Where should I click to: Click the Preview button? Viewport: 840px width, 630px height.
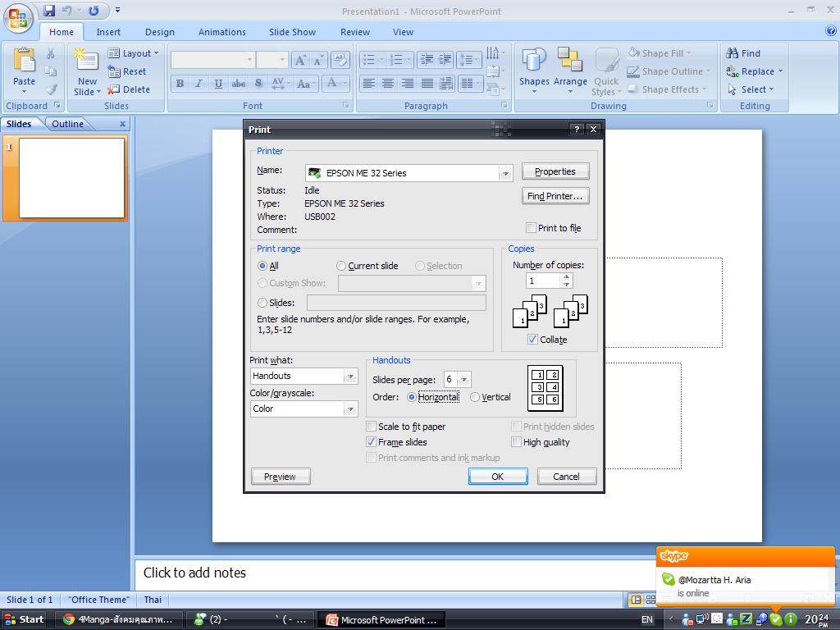click(x=281, y=477)
